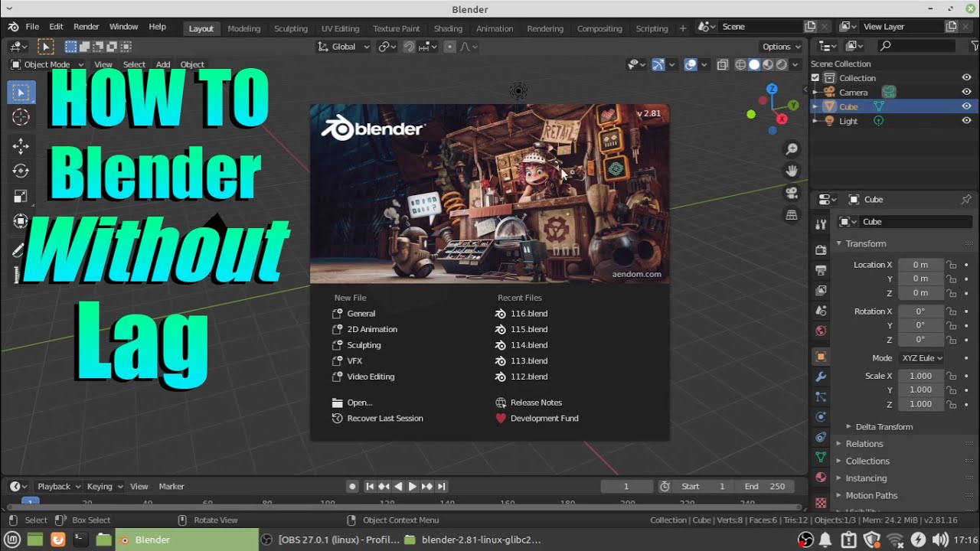This screenshot has width=980, height=551.
Task: Hide the Camera in outliner
Action: click(x=966, y=92)
